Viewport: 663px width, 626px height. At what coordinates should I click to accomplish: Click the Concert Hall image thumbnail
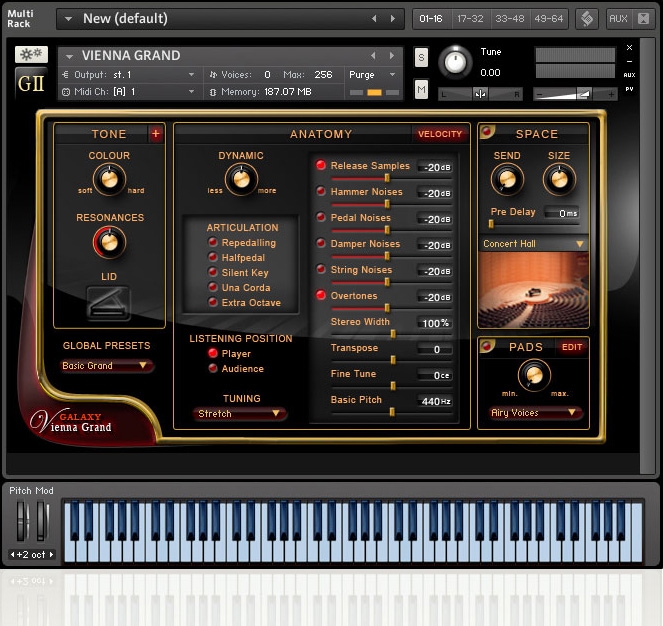click(533, 290)
